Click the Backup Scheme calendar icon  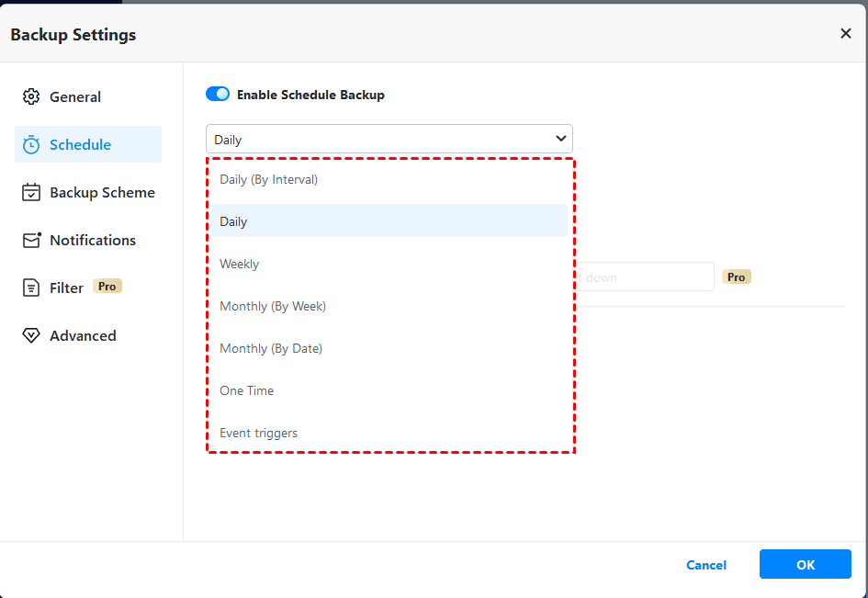[31, 192]
